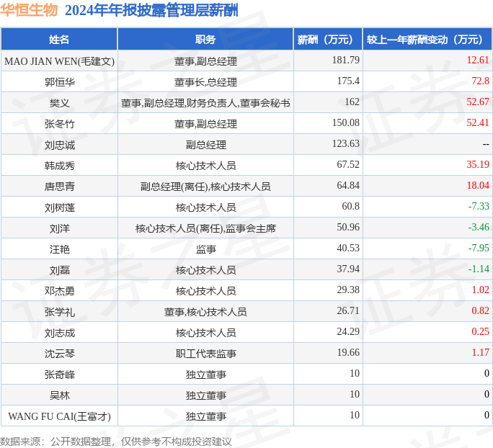Click salary value 67.52
This screenshot has width=493, height=448.
(x=348, y=165)
